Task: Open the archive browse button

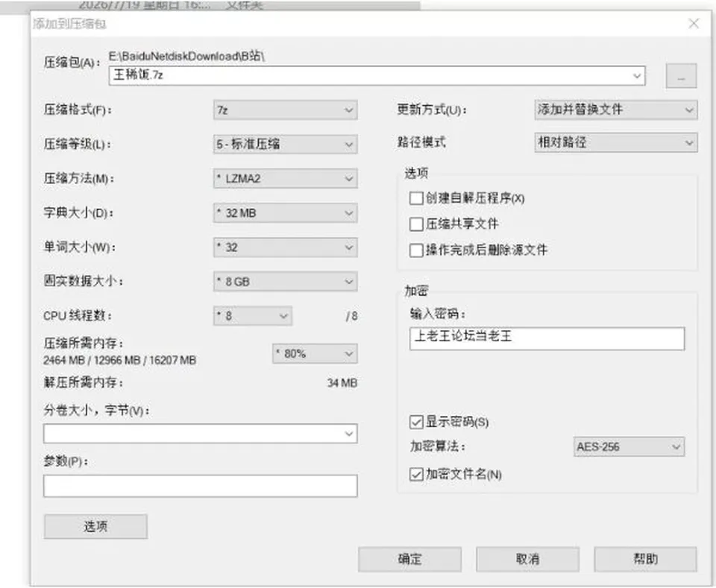Action: [681, 76]
